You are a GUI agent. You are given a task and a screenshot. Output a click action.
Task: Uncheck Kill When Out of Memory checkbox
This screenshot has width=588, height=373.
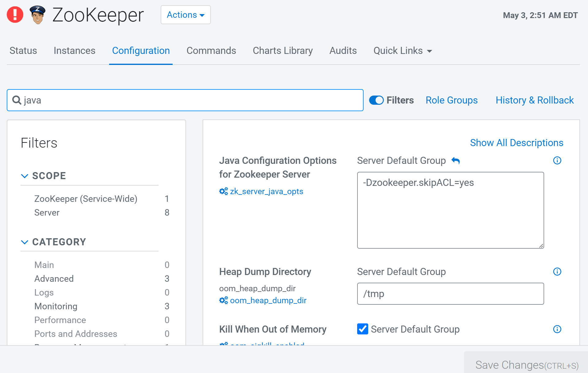[362, 329]
